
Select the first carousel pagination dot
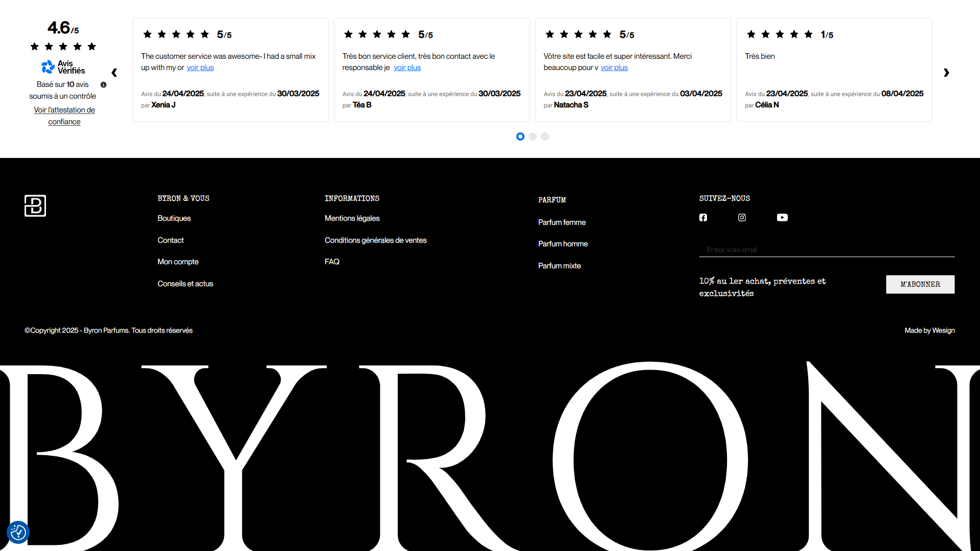(520, 136)
